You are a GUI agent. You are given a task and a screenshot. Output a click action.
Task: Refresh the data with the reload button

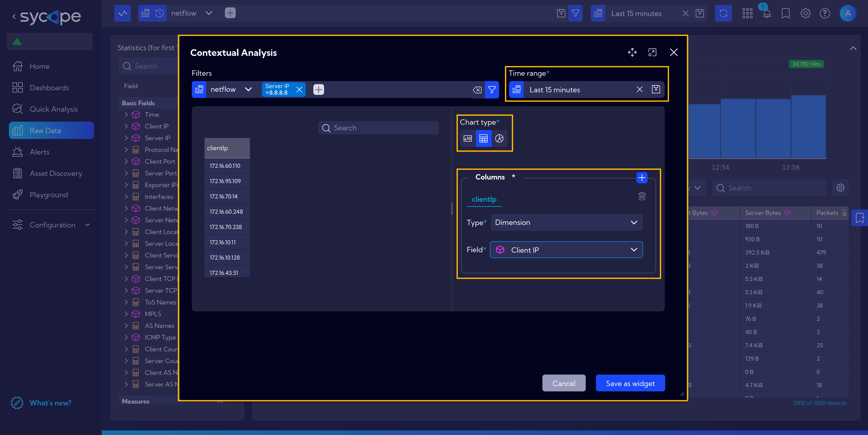pyautogui.click(x=724, y=14)
